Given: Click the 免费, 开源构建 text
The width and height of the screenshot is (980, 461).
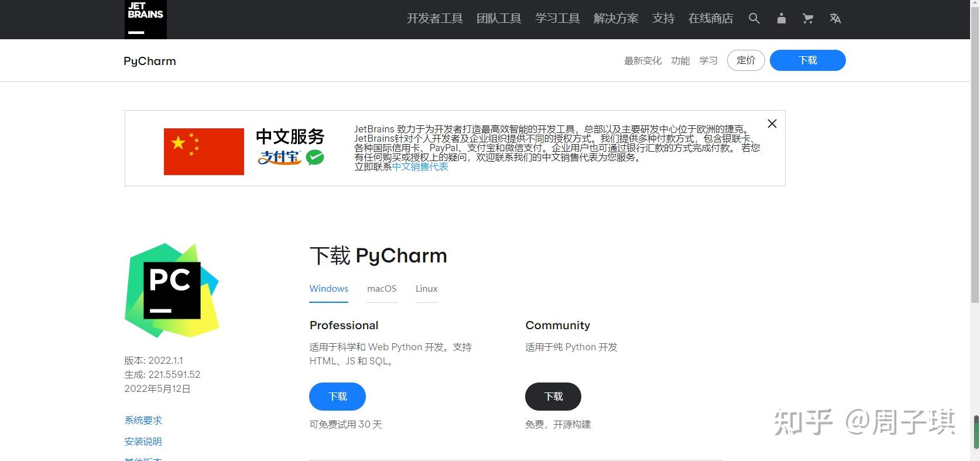Looking at the screenshot, I should click(x=558, y=424).
